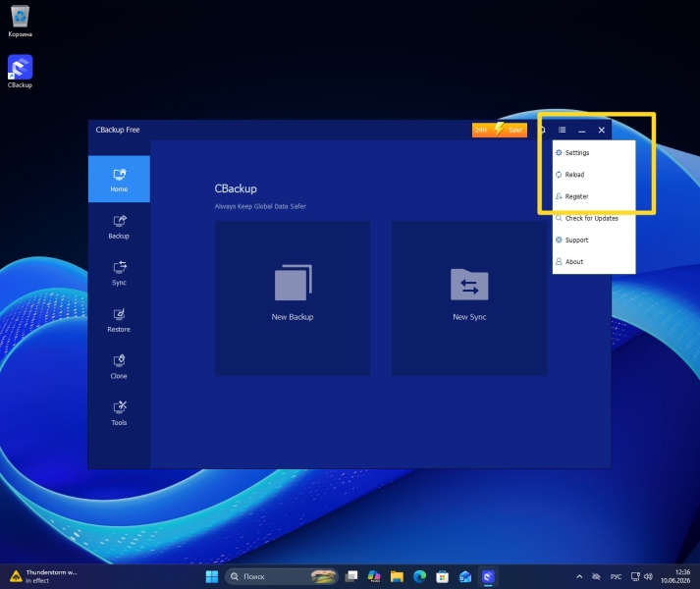
Task: Select About in the menu
Action: pos(594,262)
